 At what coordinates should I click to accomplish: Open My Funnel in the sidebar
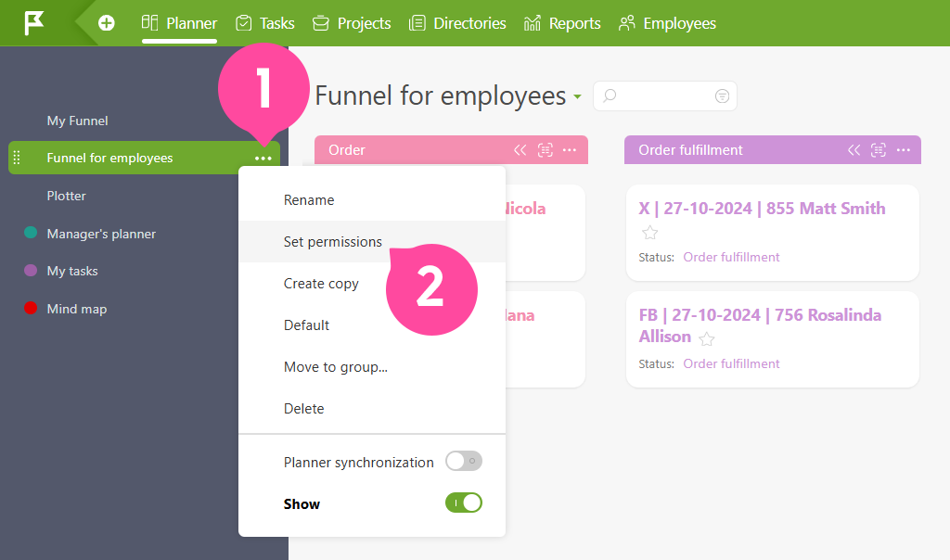point(78,121)
